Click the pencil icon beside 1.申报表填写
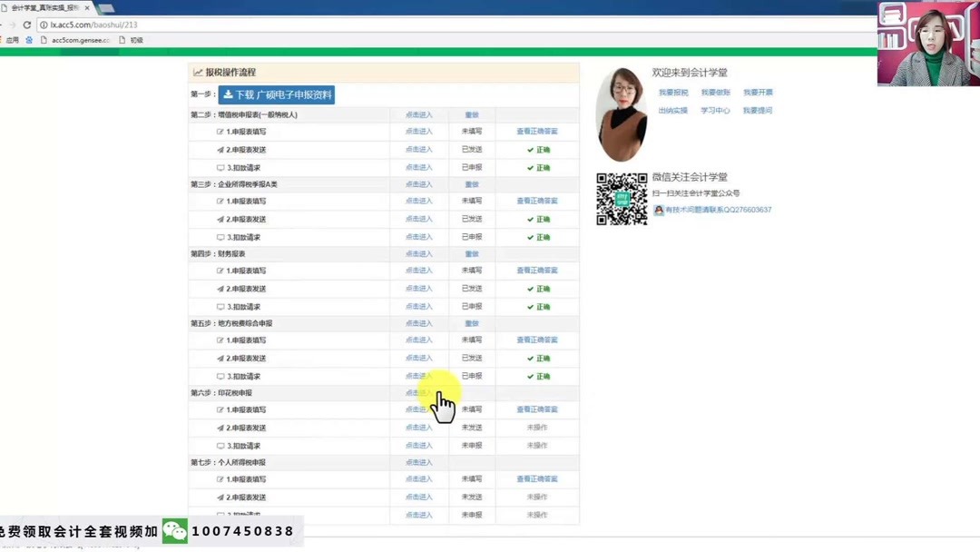This screenshot has height=552, width=980. pyautogui.click(x=220, y=131)
